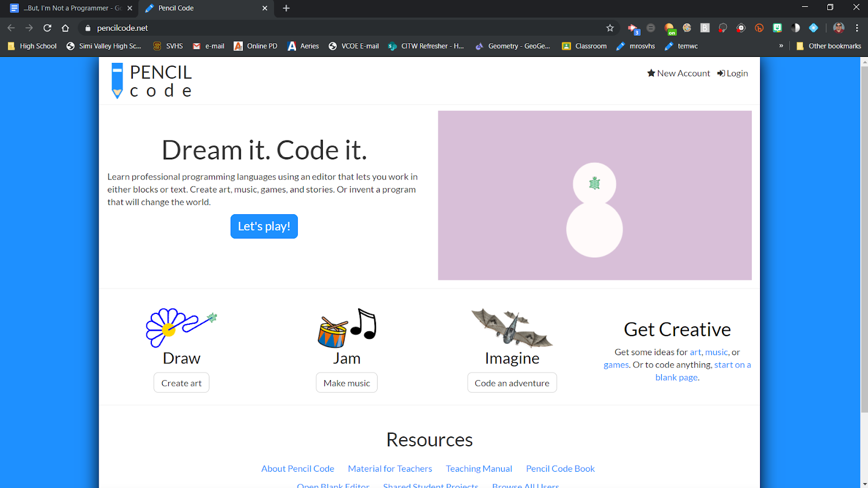The image size is (868, 488).
Task: Click the Create art button
Action: [181, 383]
